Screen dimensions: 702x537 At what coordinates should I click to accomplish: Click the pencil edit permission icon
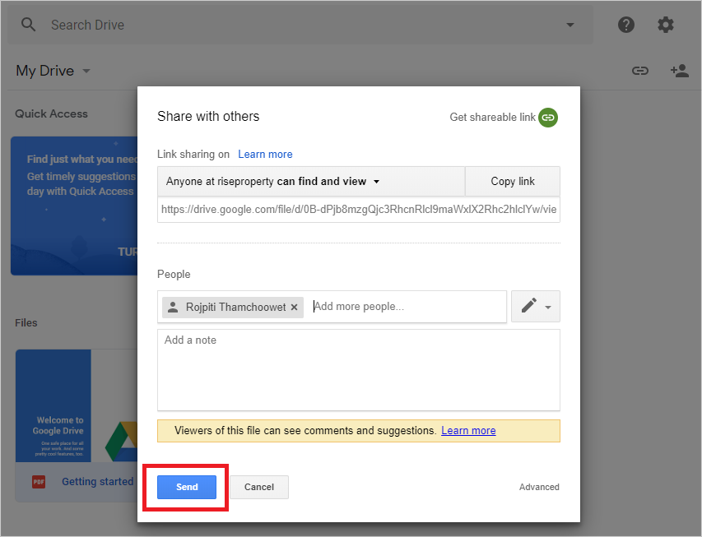(x=529, y=307)
